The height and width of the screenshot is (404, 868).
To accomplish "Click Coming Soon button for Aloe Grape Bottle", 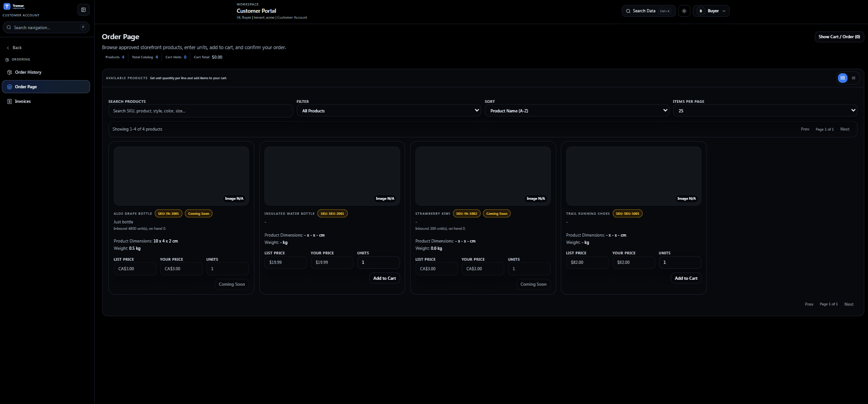I will pyautogui.click(x=232, y=284).
